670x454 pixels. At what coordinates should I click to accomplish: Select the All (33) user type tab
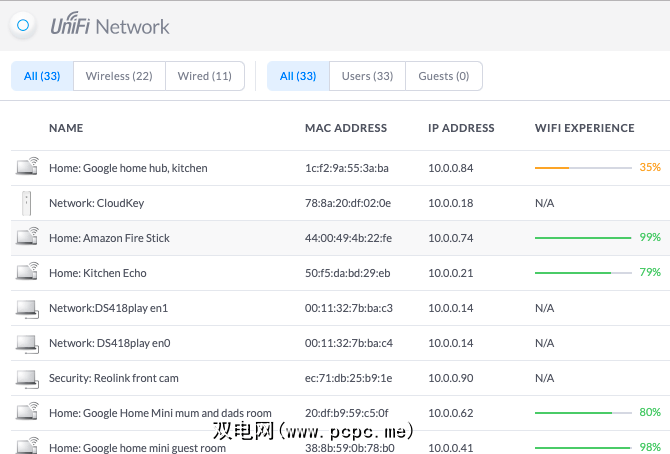coord(298,76)
